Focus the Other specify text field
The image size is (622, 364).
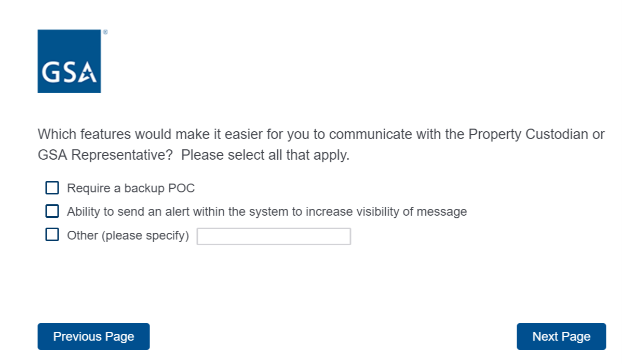pos(274,236)
